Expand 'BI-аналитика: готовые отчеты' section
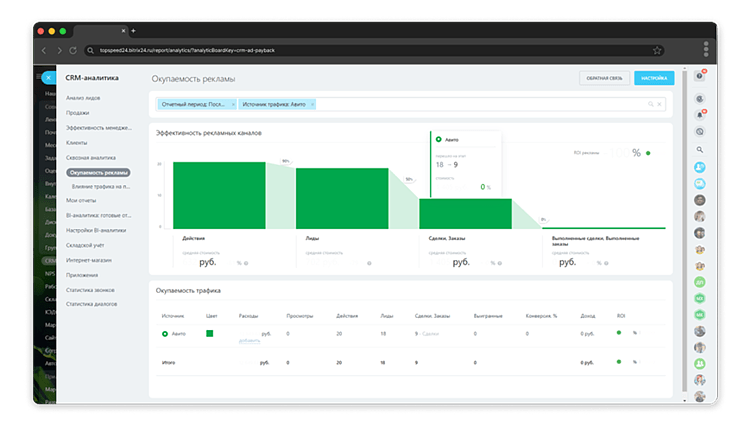This screenshot has width=751, height=426. coord(99,216)
